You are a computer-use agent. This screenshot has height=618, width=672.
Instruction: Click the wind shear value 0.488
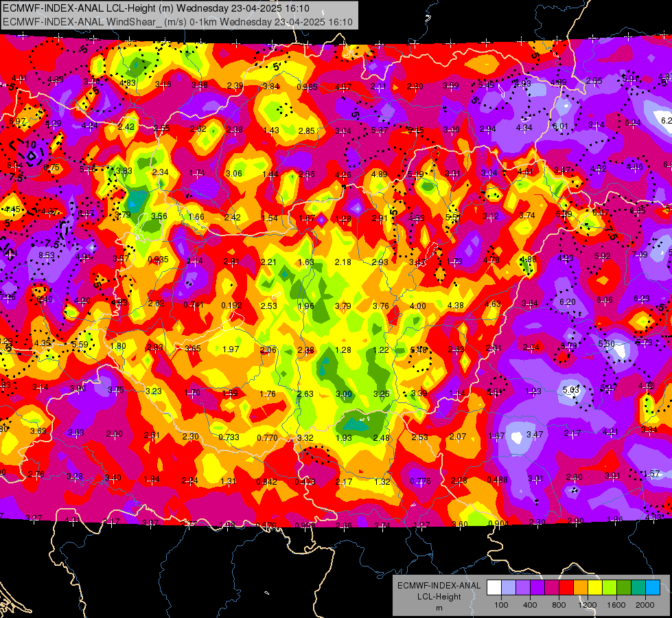tap(497, 479)
